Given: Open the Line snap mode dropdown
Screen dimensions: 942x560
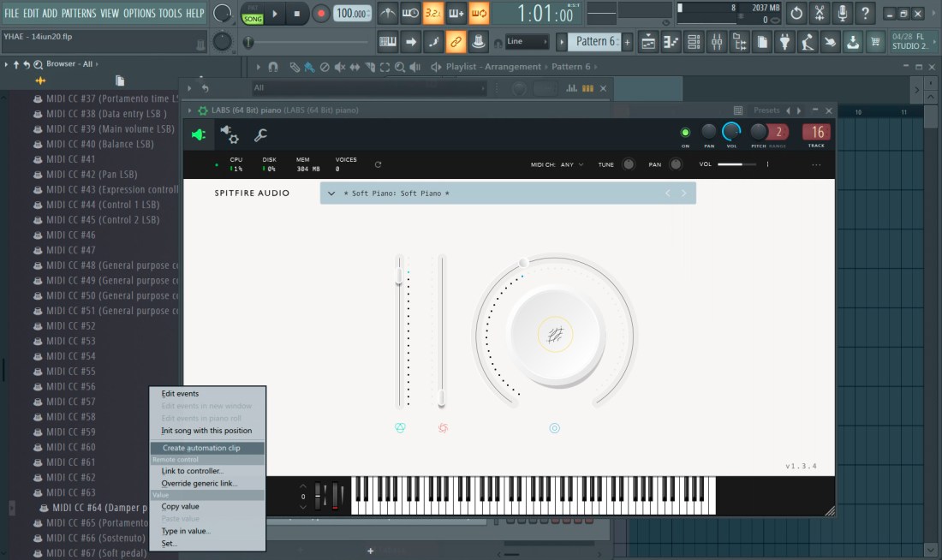Looking at the screenshot, I should pos(527,42).
